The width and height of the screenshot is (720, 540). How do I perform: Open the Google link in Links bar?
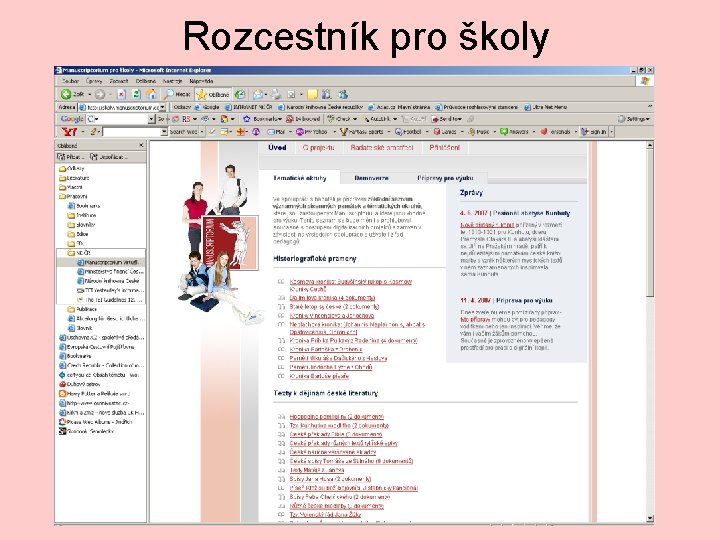click(x=207, y=107)
